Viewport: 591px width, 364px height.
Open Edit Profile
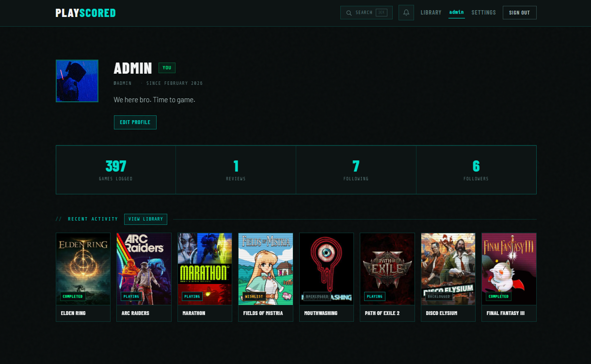135,122
